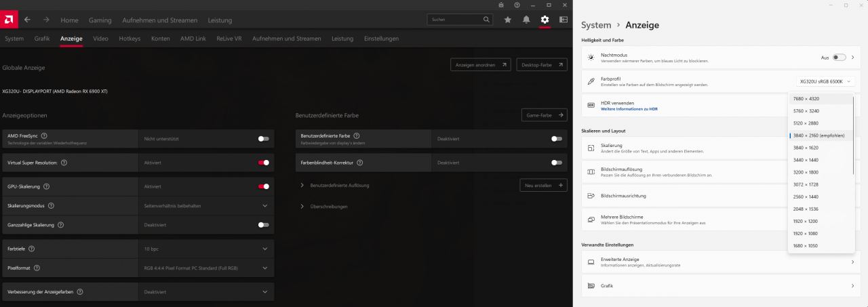Click Neu erstellen button
This screenshot has width=868, height=307.
click(x=542, y=185)
